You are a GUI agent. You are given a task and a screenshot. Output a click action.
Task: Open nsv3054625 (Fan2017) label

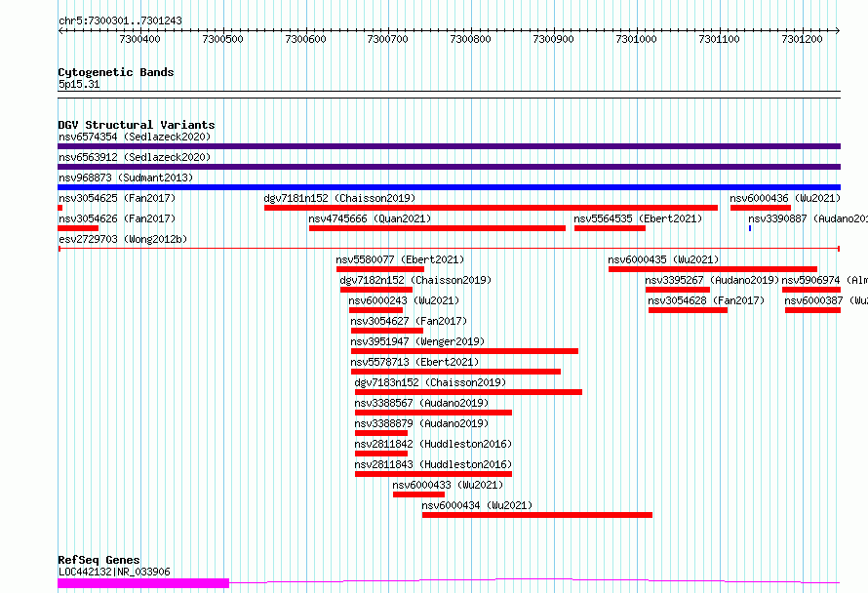click(x=117, y=198)
